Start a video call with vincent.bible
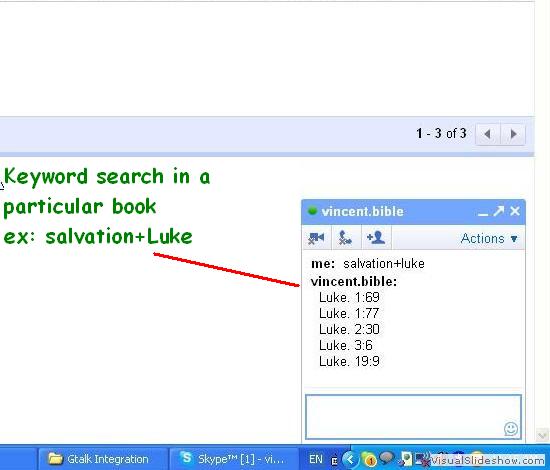550x470 pixels. [x=316, y=238]
